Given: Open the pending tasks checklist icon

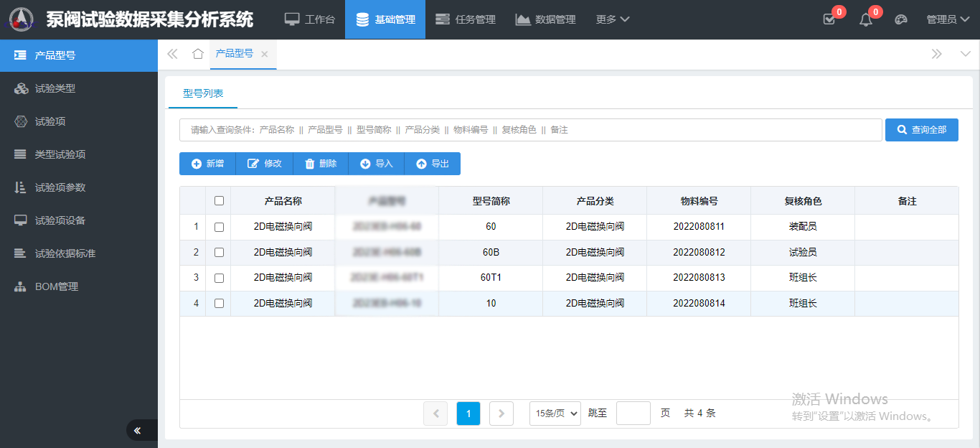Looking at the screenshot, I should click(x=829, y=20).
